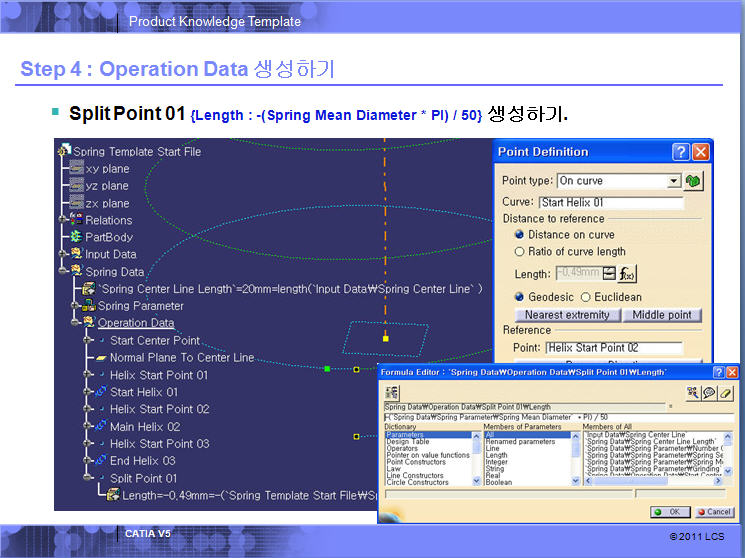Click the Nearest extremity button
This screenshot has width=745, height=558.
pyautogui.click(x=567, y=315)
